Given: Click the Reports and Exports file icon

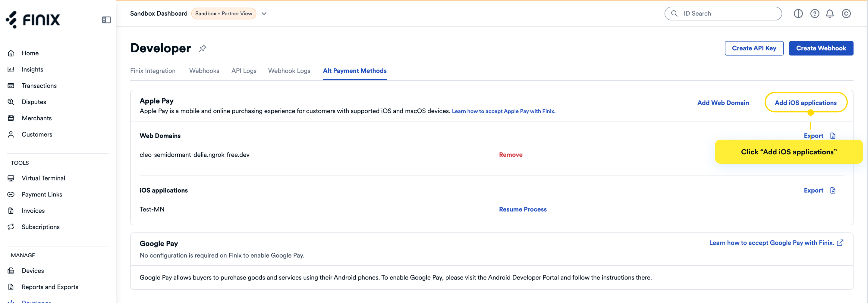Looking at the screenshot, I should tap(11, 287).
